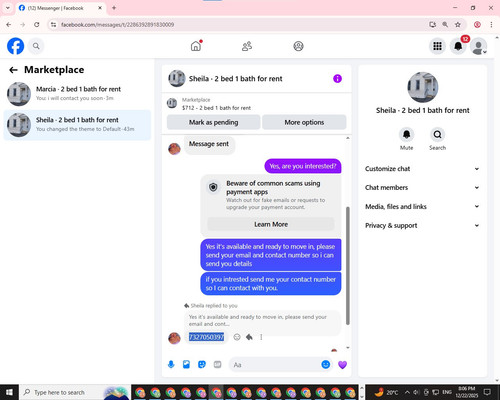Open Chrome three-dot menu
500x400 pixels.
pyautogui.click(x=491, y=24)
